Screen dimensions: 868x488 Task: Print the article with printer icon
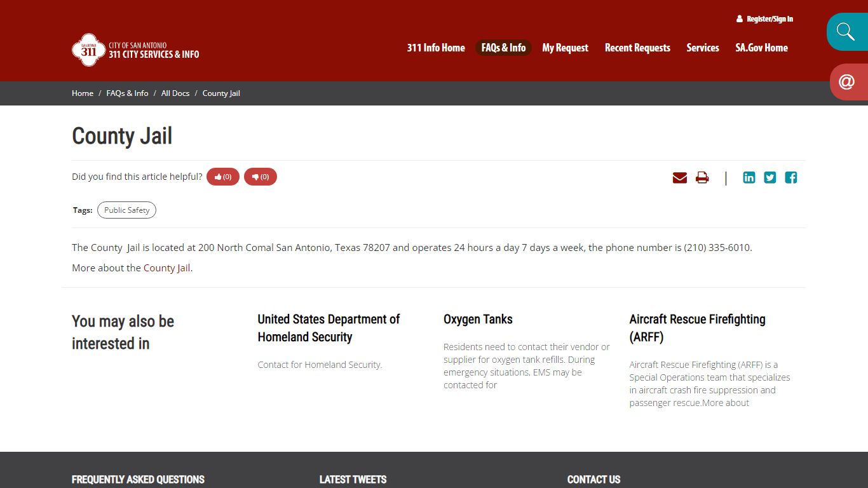[702, 178]
